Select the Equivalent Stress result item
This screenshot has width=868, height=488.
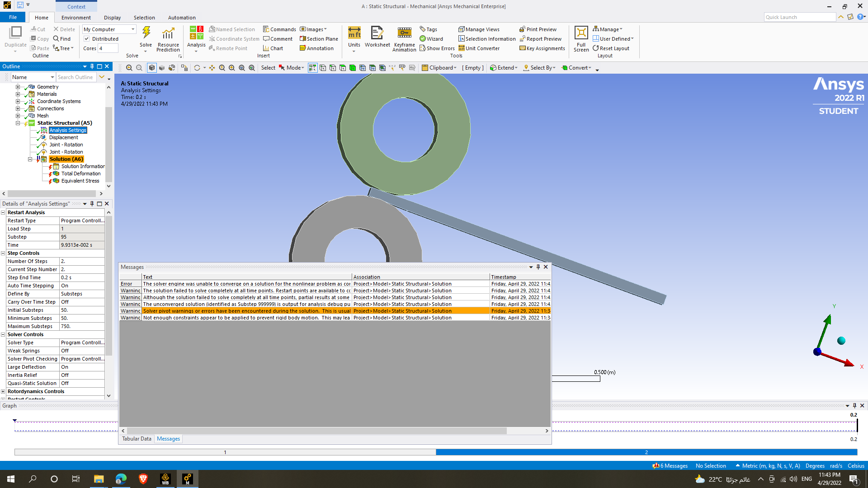[x=80, y=181]
